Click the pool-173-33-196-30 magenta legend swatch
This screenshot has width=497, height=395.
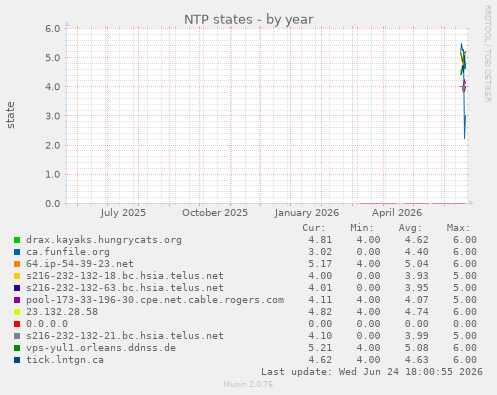click(x=17, y=300)
